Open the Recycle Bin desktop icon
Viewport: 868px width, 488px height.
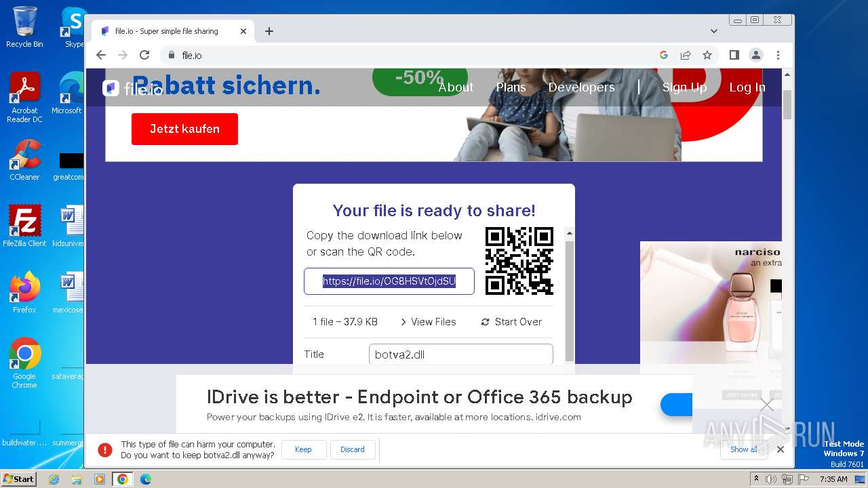click(x=24, y=27)
